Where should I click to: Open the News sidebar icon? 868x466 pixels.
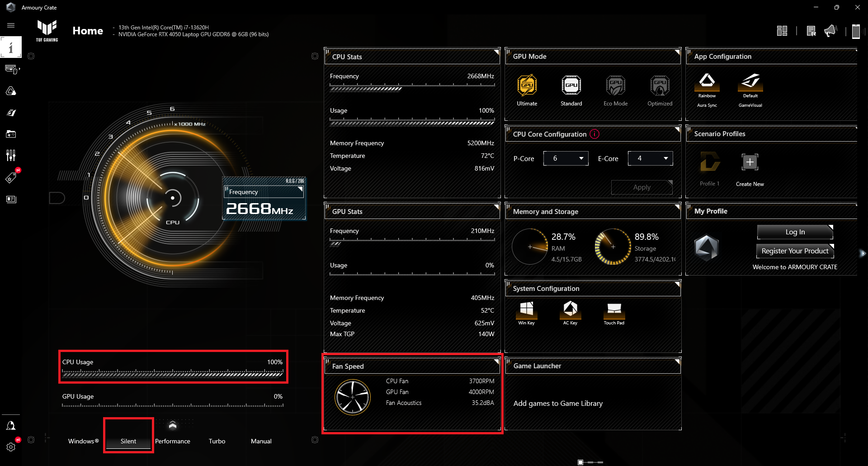point(11,199)
